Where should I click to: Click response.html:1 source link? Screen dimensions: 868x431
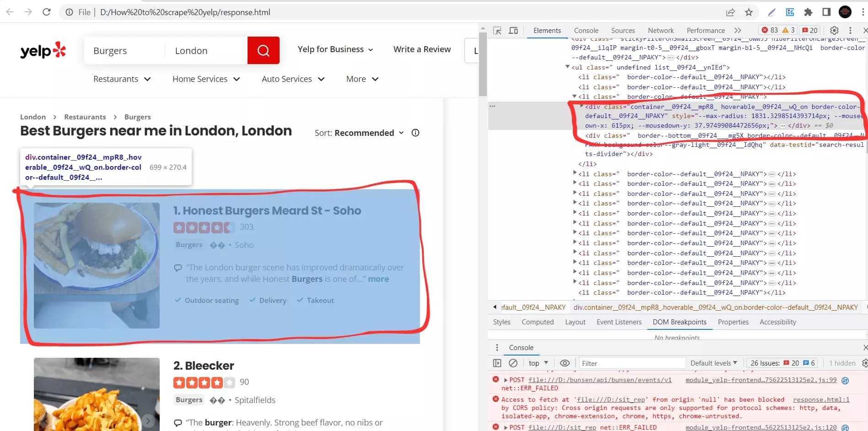tap(821, 399)
